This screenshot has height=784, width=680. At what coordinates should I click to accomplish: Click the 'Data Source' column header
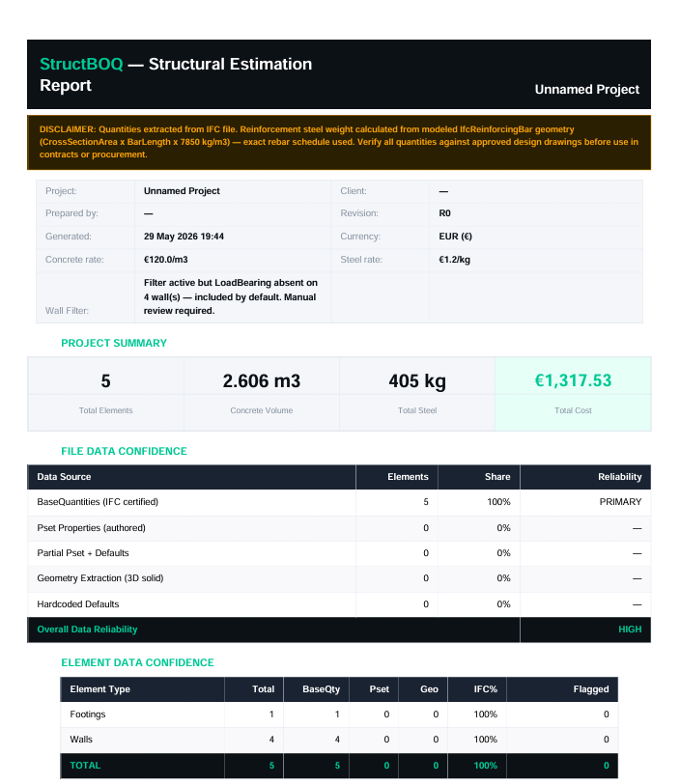(64, 477)
